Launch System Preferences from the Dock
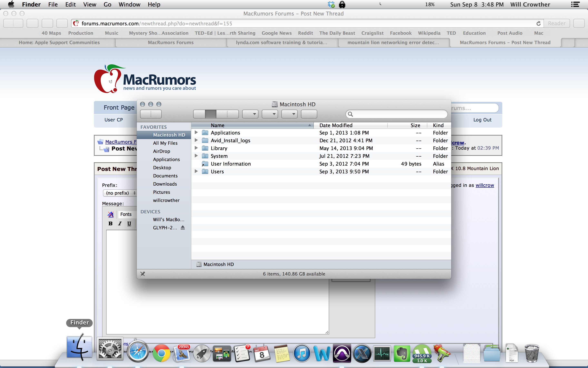 point(110,349)
